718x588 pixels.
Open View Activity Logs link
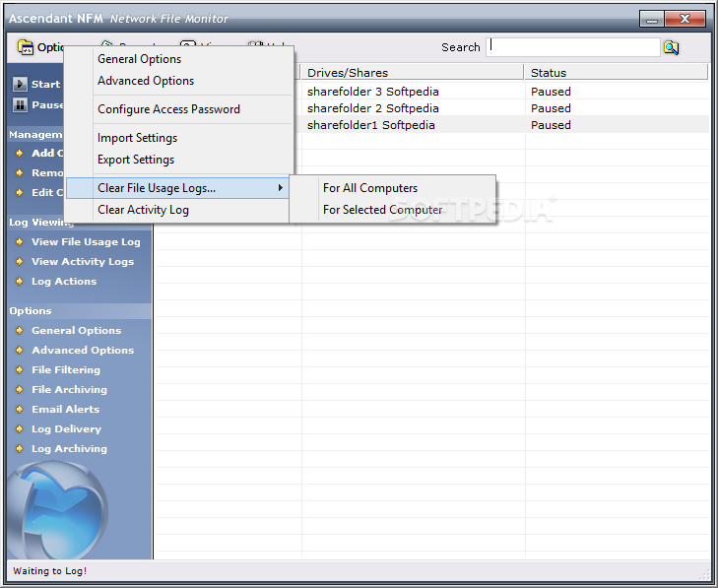83,261
